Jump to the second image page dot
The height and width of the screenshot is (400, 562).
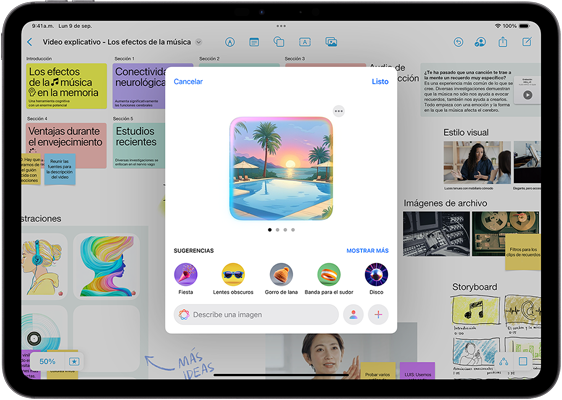click(277, 230)
